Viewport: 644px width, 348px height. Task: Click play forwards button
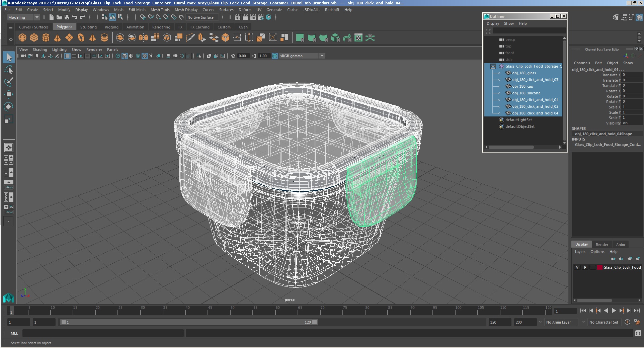coord(614,311)
